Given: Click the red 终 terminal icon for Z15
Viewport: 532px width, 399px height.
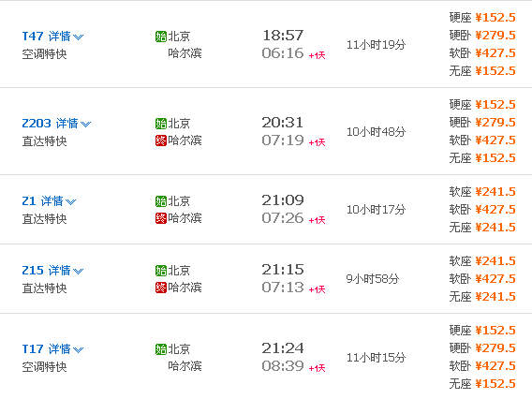Looking at the screenshot, I should 161,288.
